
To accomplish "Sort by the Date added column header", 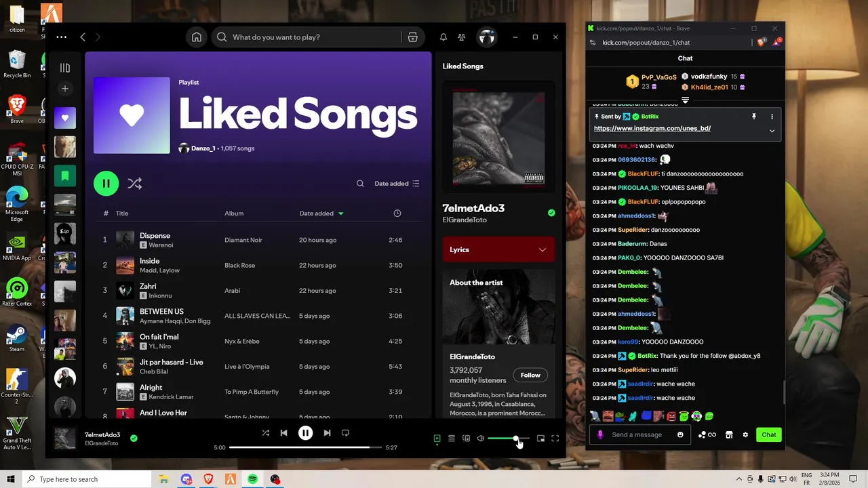I will 321,213.
